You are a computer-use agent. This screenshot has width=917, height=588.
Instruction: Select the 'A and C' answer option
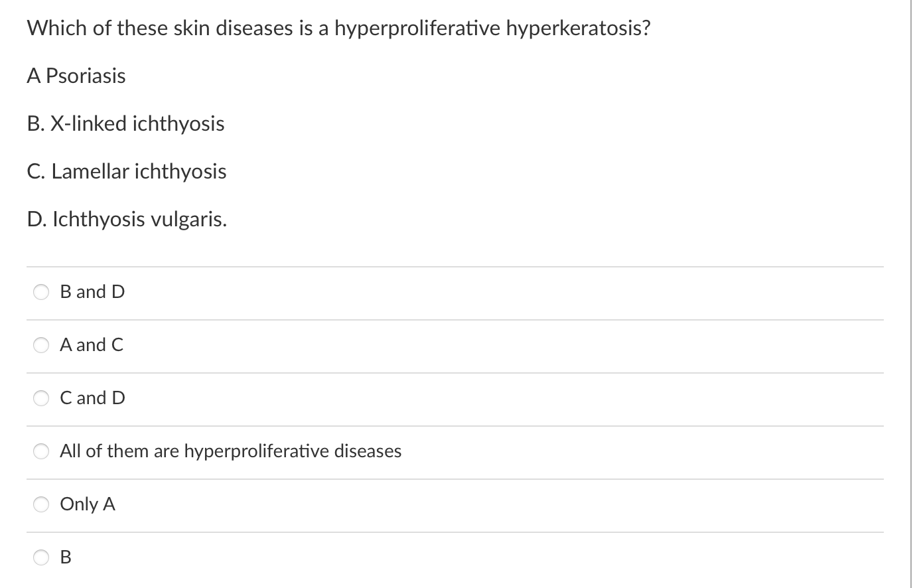pyautogui.click(x=41, y=344)
